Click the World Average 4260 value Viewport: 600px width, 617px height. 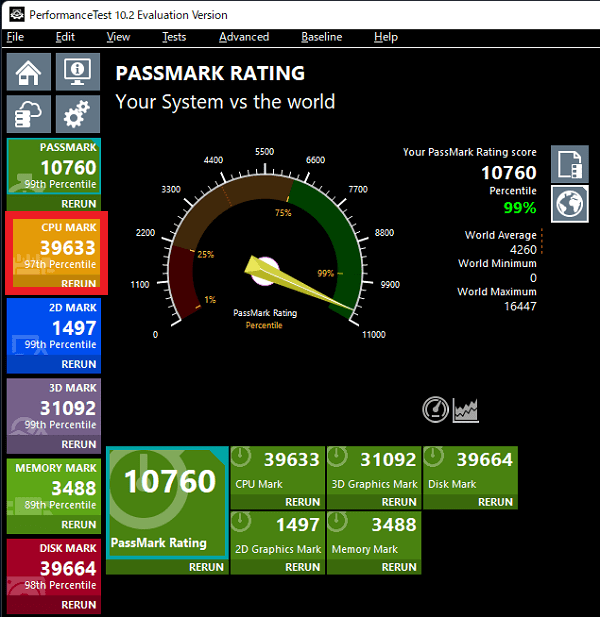[x=523, y=249]
